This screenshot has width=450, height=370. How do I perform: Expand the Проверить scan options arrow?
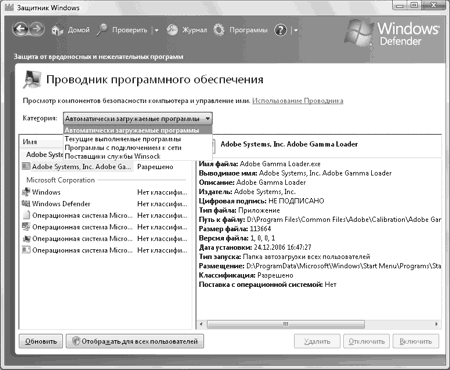pyautogui.click(x=156, y=30)
